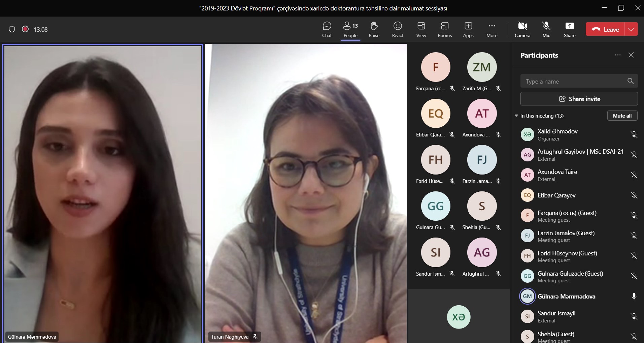Collapse the 'In this meeting (13)' section

click(x=516, y=116)
